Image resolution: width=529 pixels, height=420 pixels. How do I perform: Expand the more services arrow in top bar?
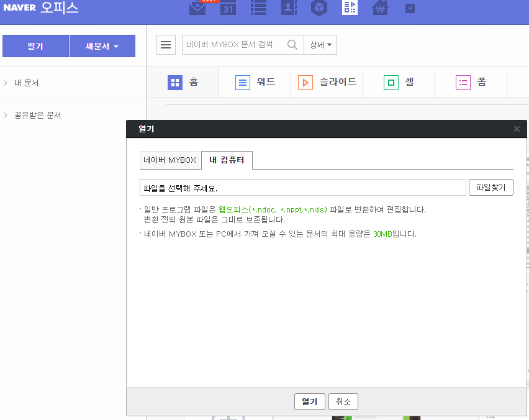[410, 9]
